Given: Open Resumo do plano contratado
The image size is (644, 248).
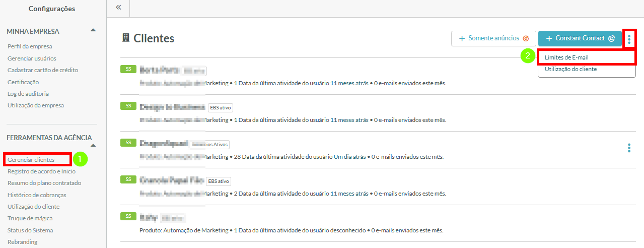Looking at the screenshot, I should [44, 183].
